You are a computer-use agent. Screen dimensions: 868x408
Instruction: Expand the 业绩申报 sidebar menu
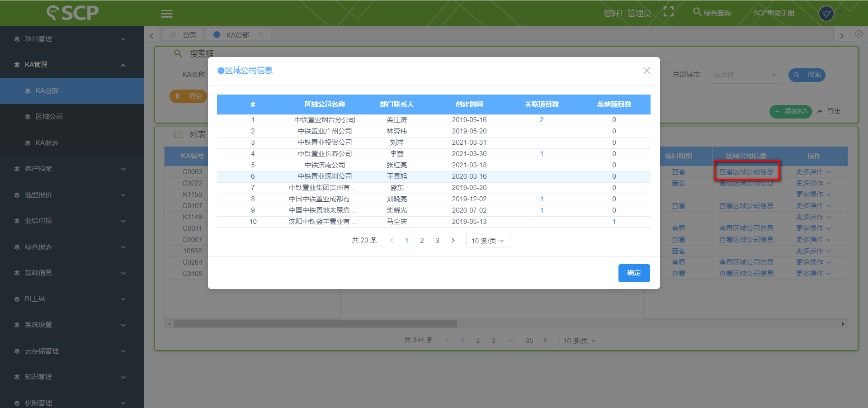click(x=72, y=221)
